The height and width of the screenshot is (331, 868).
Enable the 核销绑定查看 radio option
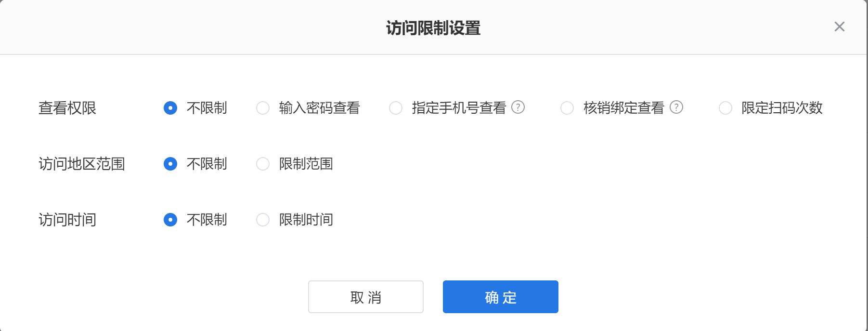coord(567,108)
